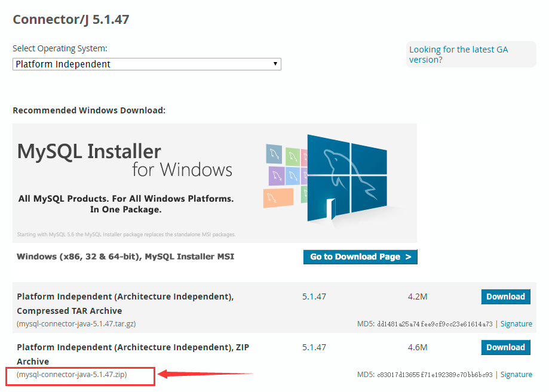549x392 pixels.
Task: Click 'All MySQL Products' tagline text
Action: [125, 204]
